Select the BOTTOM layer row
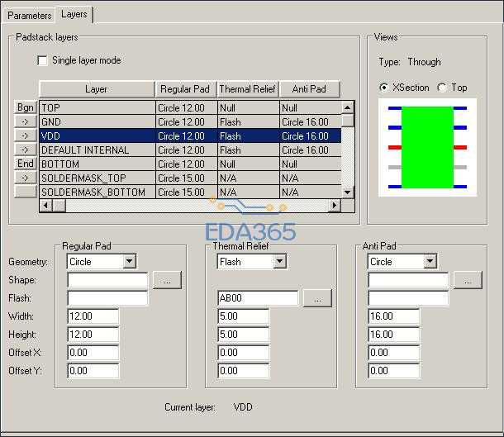This screenshot has height=437, width=504. (x=190, y=164)
